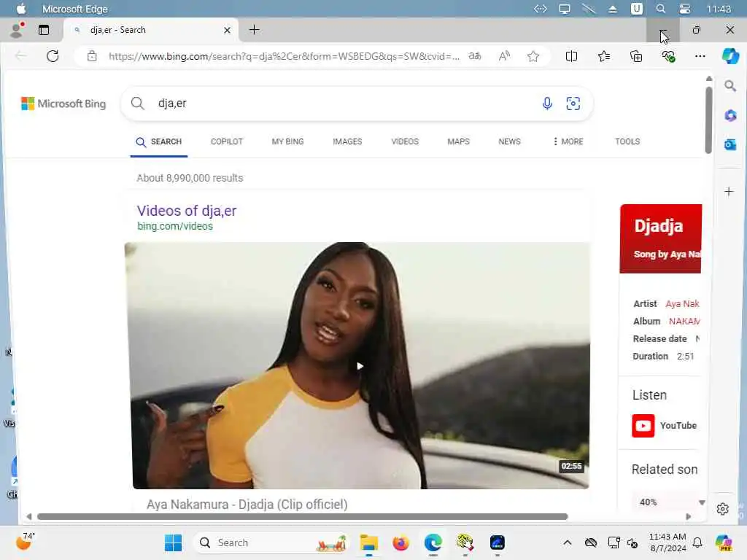Open Browser essentials heart icon
The height and width of the screenshot is (560, 747).
click(x=668, y=56)
